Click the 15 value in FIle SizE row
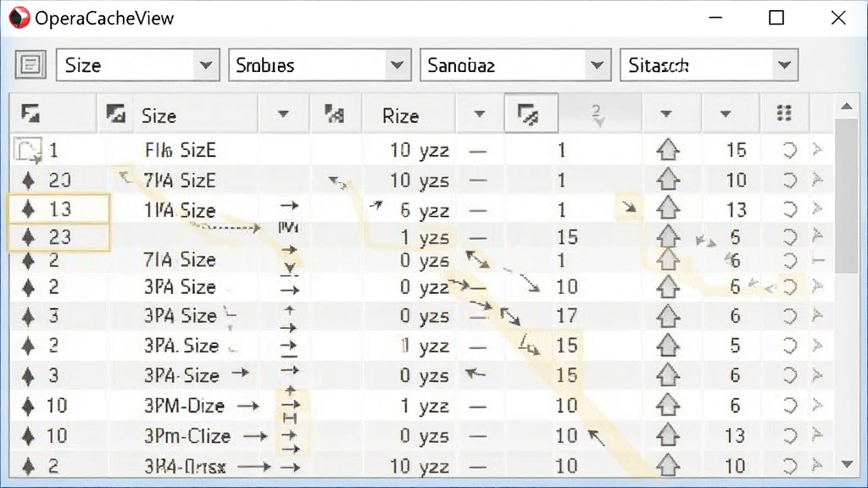The height and width of the screenshot is (488, 868). pyautogui.click(x=737, y=150)
